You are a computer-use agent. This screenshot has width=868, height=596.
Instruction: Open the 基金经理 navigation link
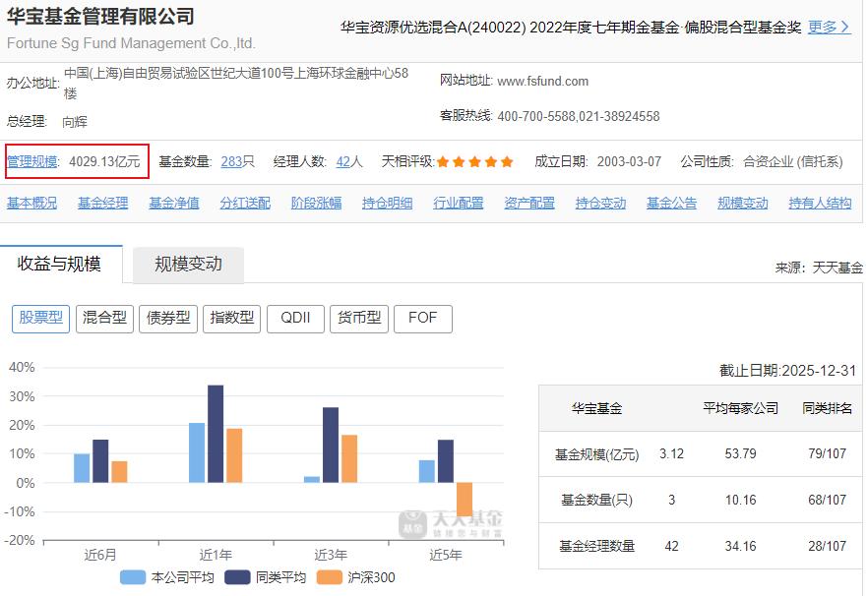click(x=103, y=204)
